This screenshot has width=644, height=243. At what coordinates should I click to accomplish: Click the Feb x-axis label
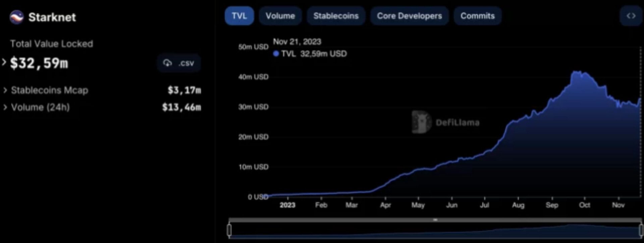(321, 205)
